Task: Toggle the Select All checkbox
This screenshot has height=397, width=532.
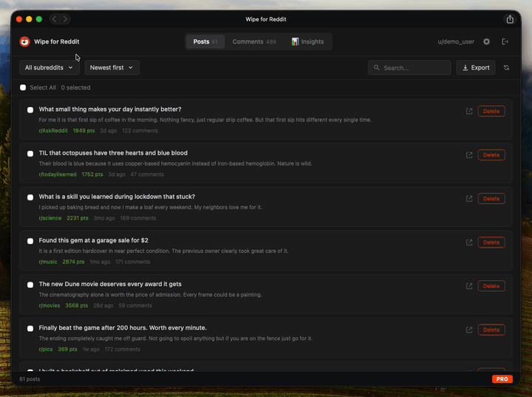Action: tap(23, 88)
